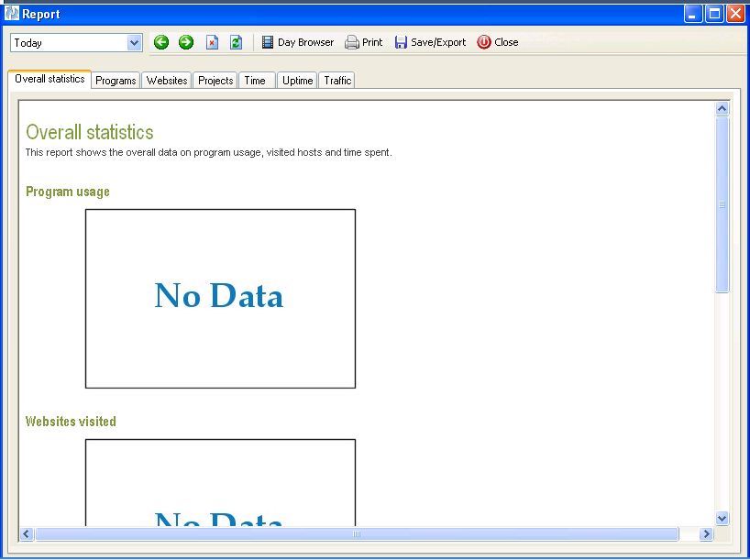The height and width of the screenshot is (560, 750).
Task: View the Uptime tab
Action: coord(297,81)
